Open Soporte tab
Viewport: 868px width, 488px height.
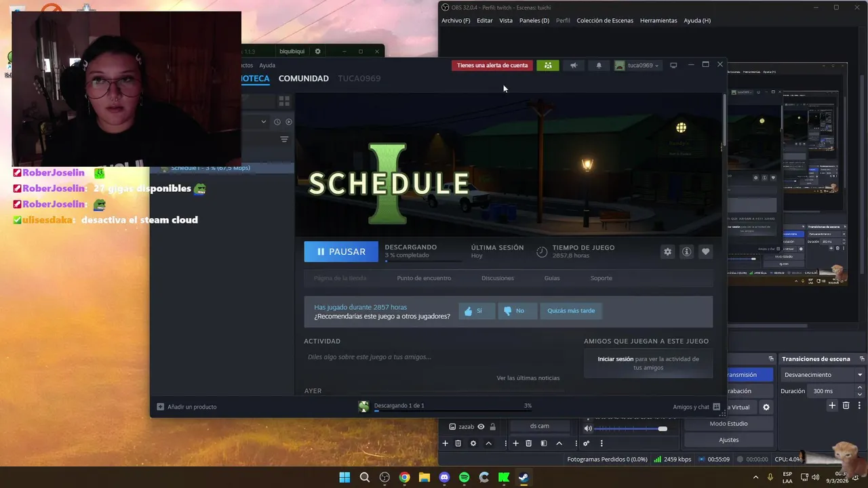click(x=601, y=278)
